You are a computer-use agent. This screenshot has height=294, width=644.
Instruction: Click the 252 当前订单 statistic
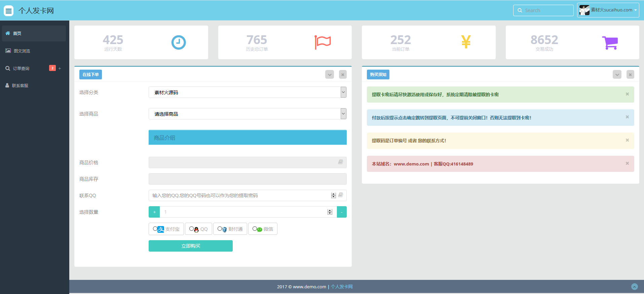point(401,43)
